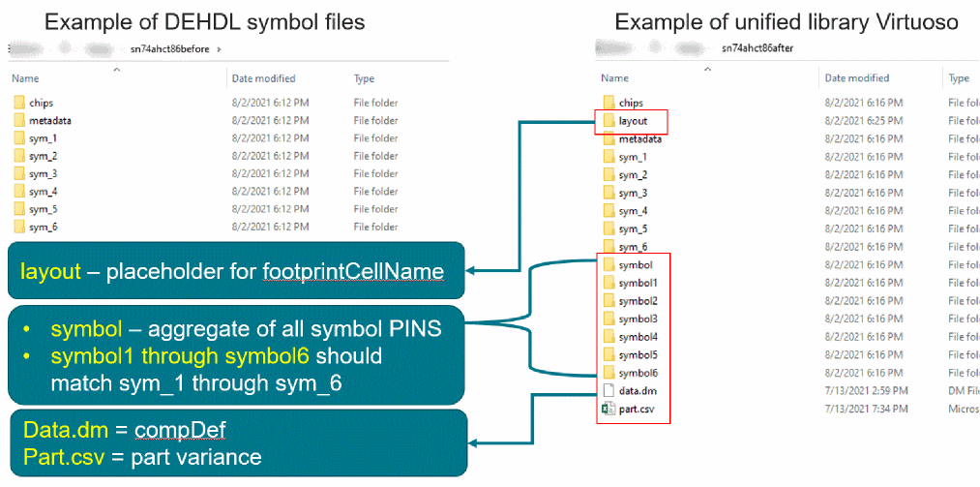980x487 pixels.
Task: Select sym_1 folder icon in sn74ahct86after window
Action: (x=609, y=157)
